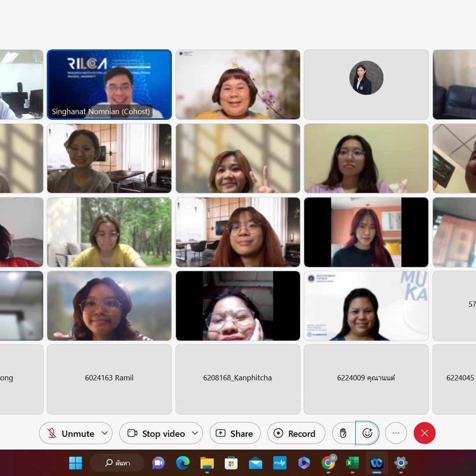Open Webex icon in the taskbar

click(376, 463)
